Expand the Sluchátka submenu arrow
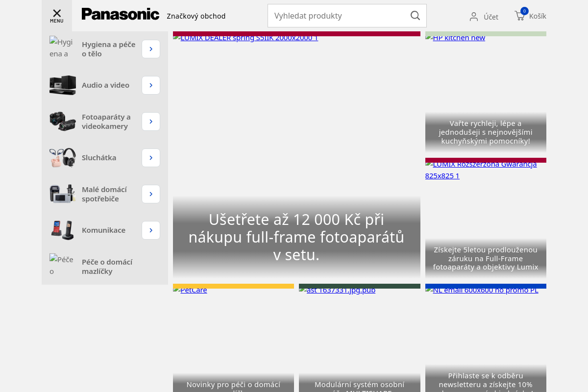 pyautogui.click(x=151, y=158)
